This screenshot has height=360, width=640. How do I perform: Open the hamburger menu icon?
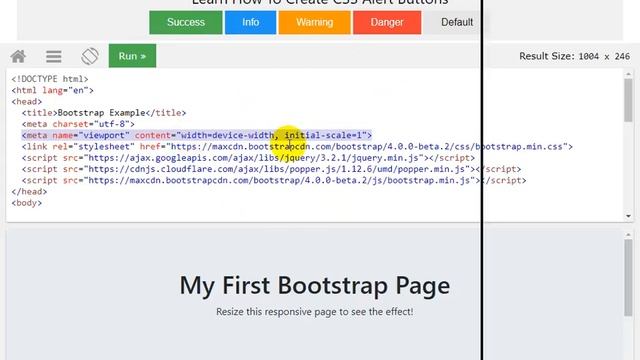53,56
